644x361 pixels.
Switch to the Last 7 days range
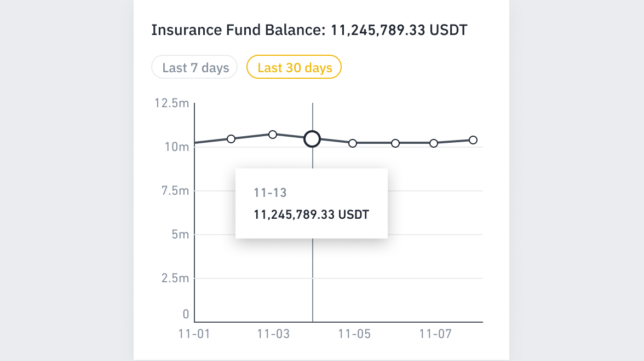[x=195, y=68]
